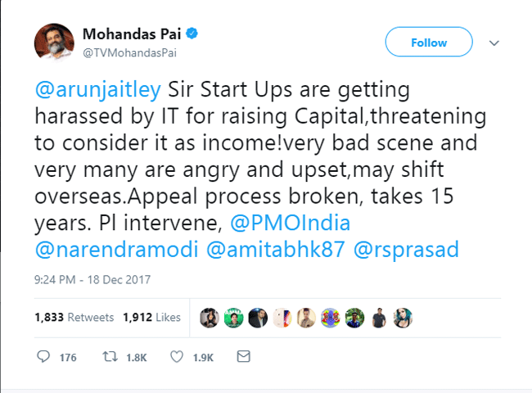532x393 pixels.
Task: Expand the tweet options chevron
Action: coord(494,43)
